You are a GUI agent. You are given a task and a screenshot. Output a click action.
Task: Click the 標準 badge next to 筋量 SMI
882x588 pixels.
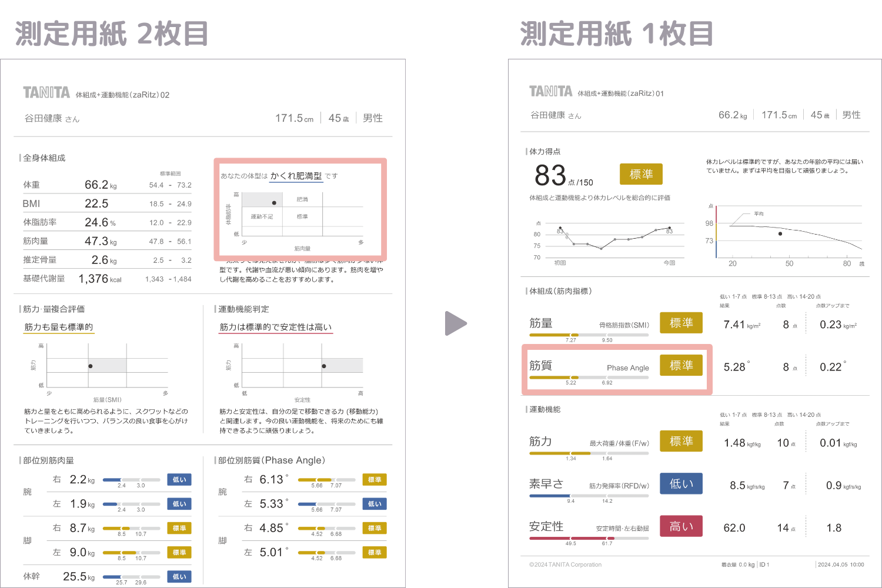(681, 323)
